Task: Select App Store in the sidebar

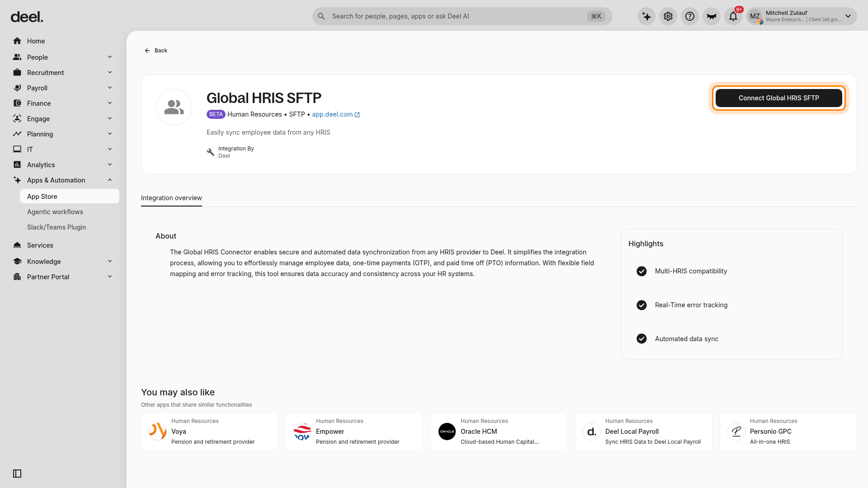Action: point(70,197)
